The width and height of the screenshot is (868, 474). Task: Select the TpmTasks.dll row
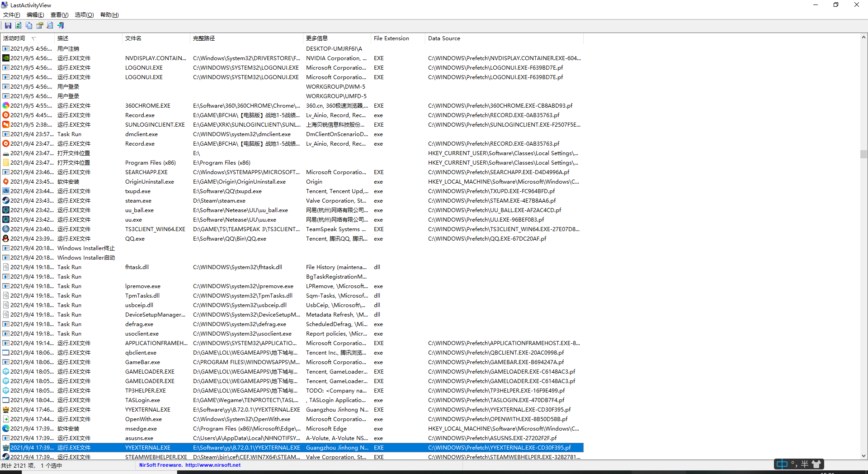tap(292, 296)
